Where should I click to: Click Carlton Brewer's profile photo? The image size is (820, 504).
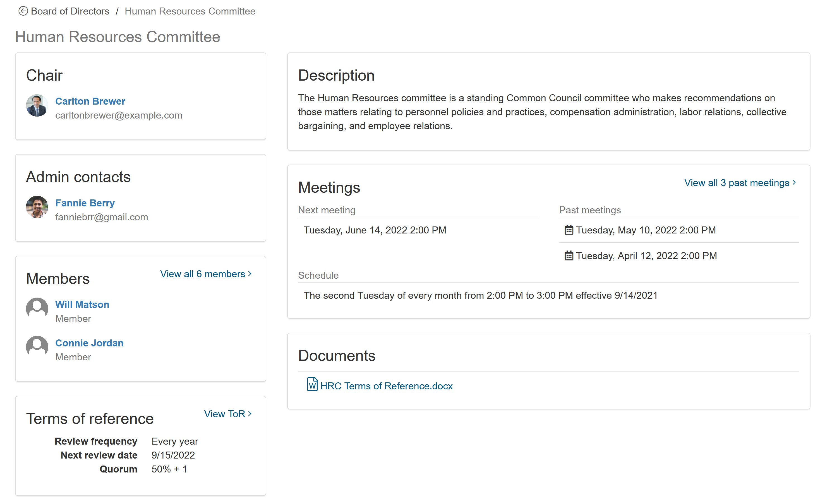[x=37, y=106]
